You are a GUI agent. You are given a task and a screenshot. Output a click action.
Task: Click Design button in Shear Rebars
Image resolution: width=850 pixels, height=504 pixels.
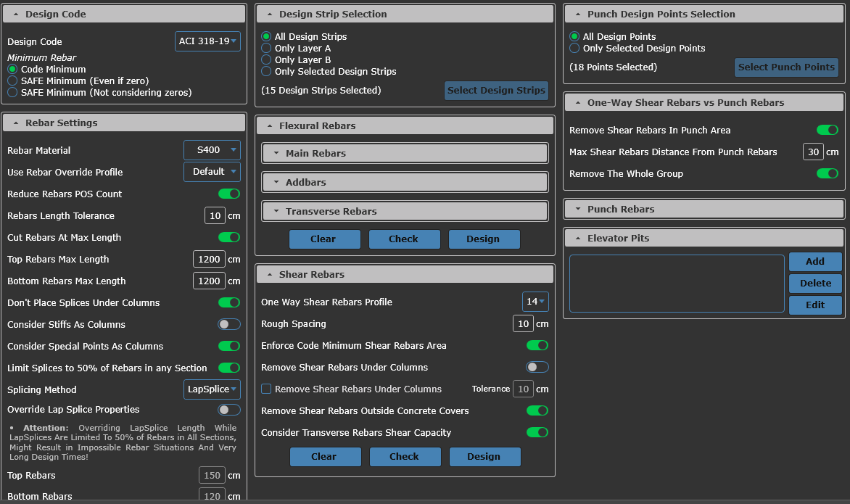click(484, 457)
